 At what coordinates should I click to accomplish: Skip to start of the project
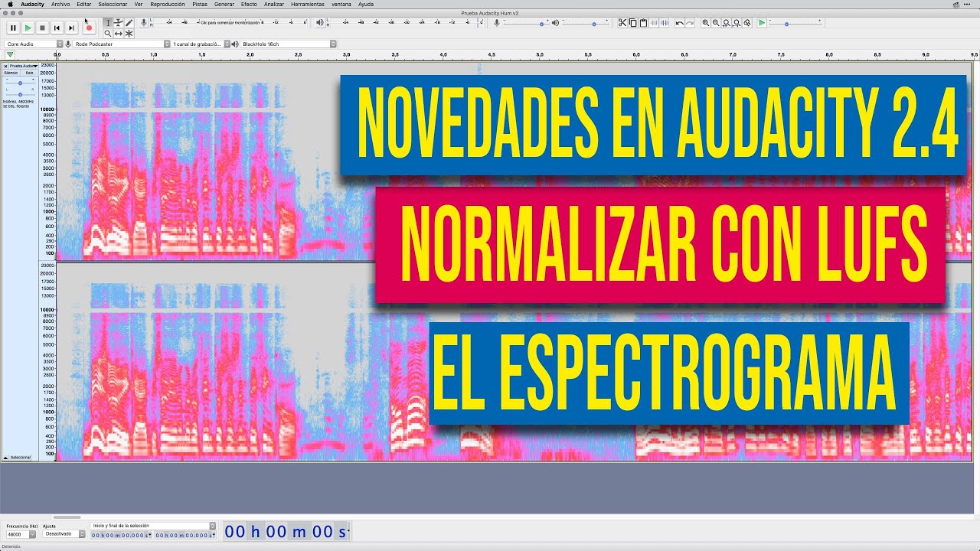tap(57, 28)
